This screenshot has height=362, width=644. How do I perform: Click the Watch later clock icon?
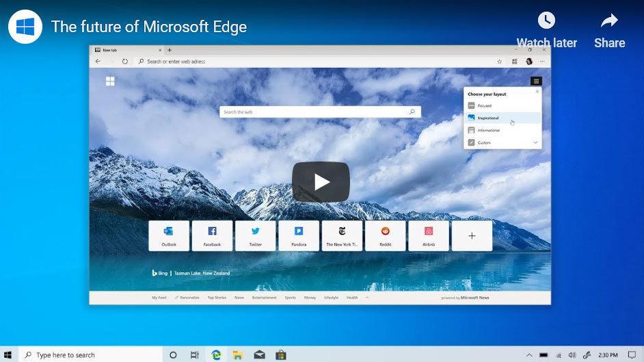coord(546,20)
